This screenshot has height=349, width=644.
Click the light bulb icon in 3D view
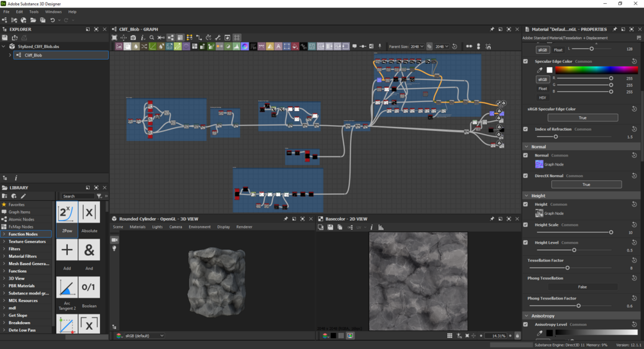point(115,248)
